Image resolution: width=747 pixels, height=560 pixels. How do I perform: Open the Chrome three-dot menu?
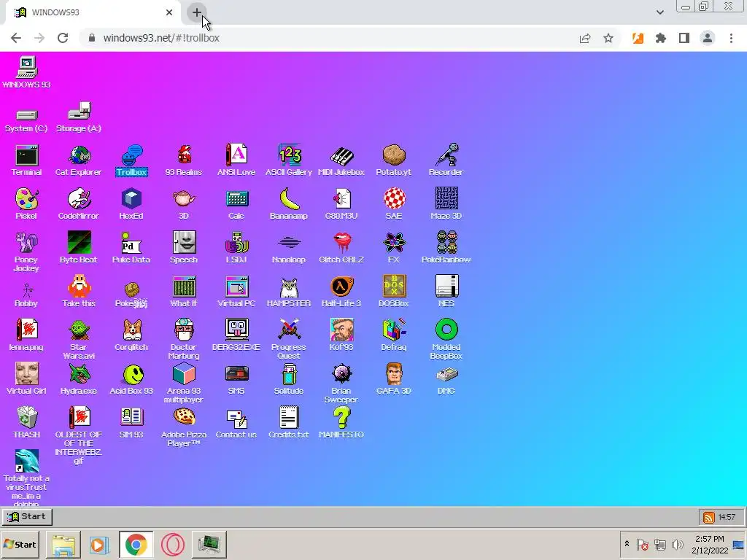(x=731, y=38)
